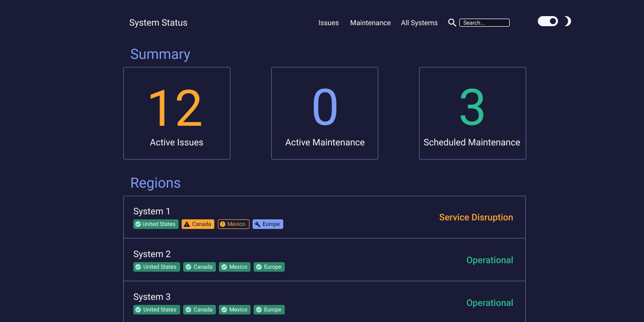
Task: Open the Active Issues summary card
Action: 177,113
